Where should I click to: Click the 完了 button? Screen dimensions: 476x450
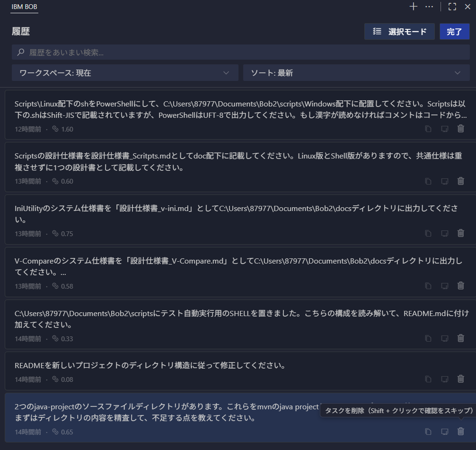(454, 32)
